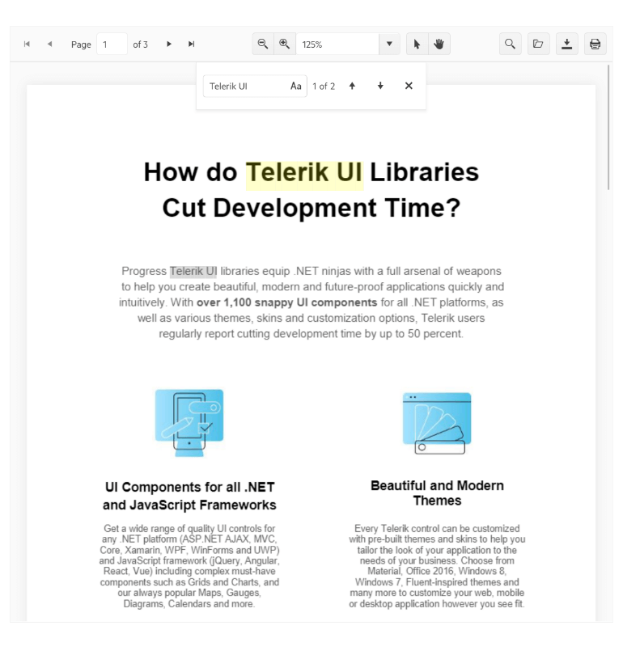Click the zoom out magnifier icon

pyautogui.click(x=263, y=44)
